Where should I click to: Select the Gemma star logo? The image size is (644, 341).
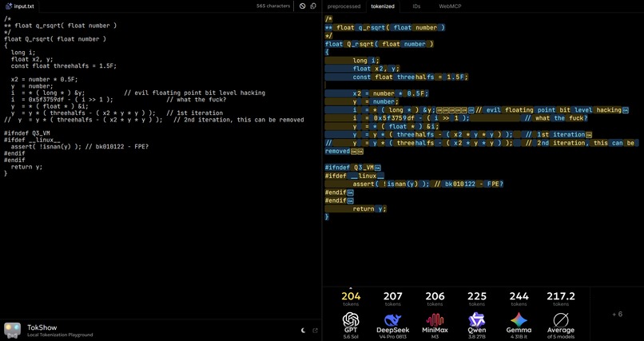(x=519, y=319)
